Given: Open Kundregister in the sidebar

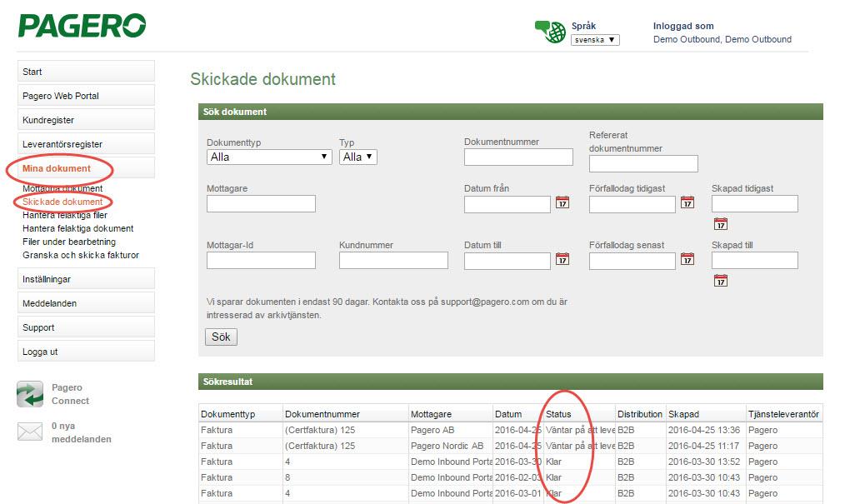Looking at the screenshot, I should (x=86, y=120).
